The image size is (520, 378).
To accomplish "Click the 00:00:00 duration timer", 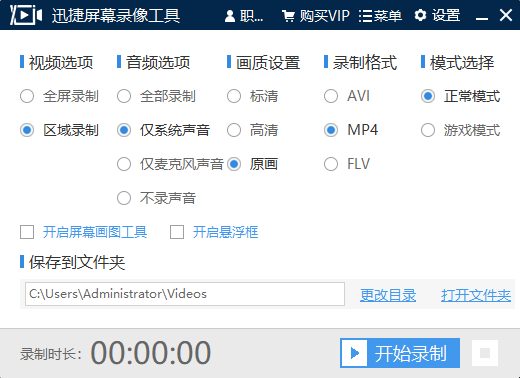I will (151, 353).
